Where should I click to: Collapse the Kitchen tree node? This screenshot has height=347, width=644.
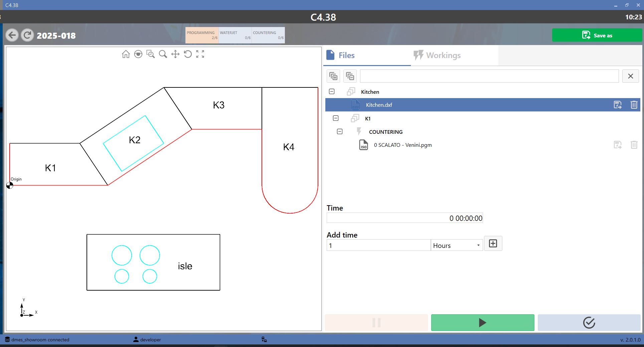click(x=332, y=91)
